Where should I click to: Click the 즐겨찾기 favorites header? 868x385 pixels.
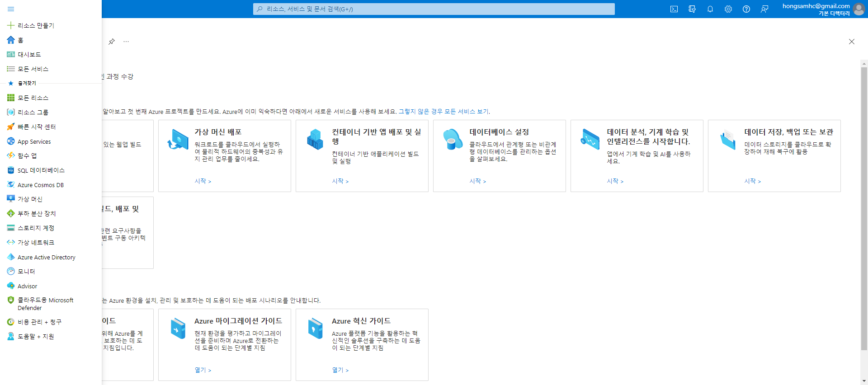27,83
